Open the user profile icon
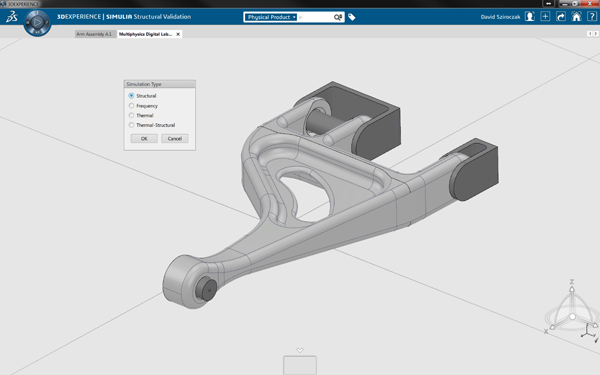This screenshot has width=600, height=375. coord(530,17)
